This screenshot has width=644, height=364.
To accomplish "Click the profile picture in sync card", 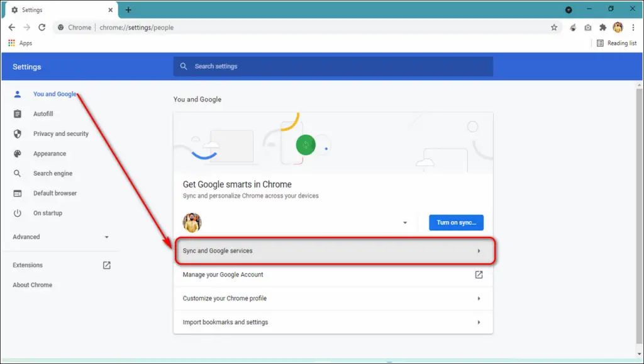I will coord(192,222).
